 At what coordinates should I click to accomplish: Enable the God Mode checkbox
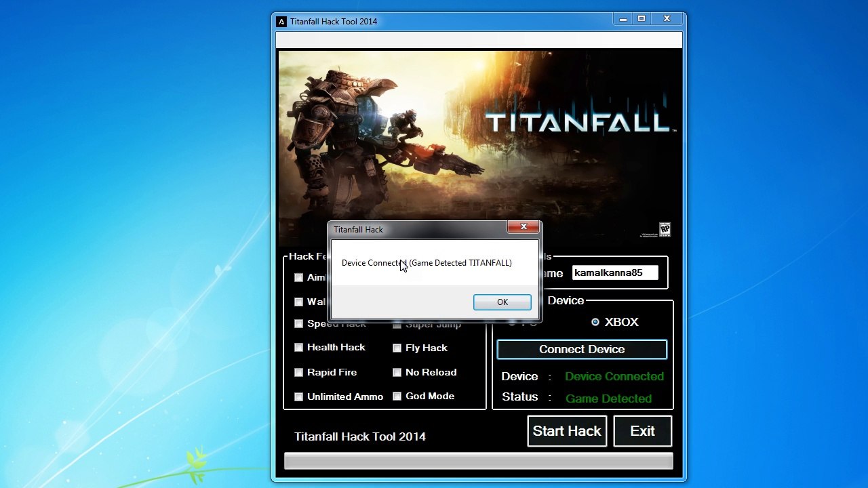coord(397,396)
